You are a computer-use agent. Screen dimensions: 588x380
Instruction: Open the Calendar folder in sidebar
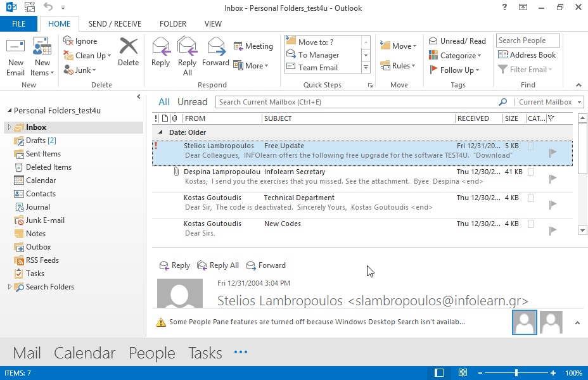41,180
